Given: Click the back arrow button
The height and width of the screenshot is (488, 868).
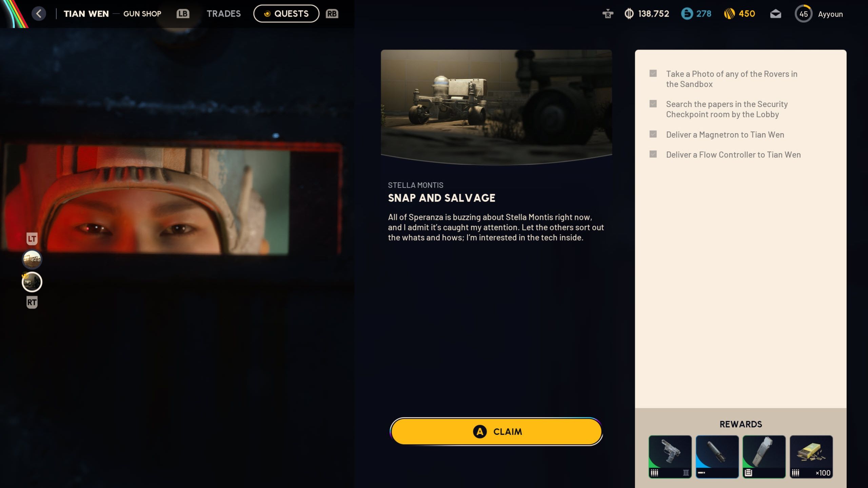Looking at the screenshot, I should click(39, 14).
